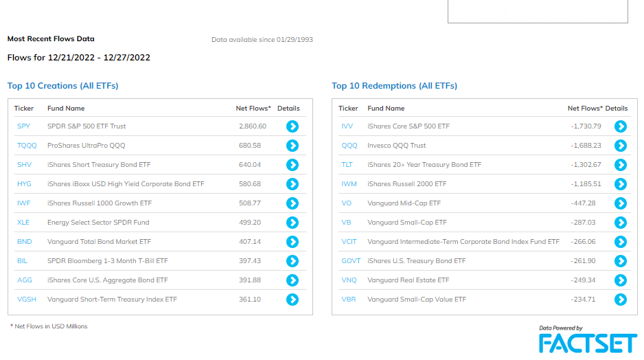Open details arrow for Energy Select Sector SPDR Fund
Screen dimensions: 644x360
tap(292, 223)
